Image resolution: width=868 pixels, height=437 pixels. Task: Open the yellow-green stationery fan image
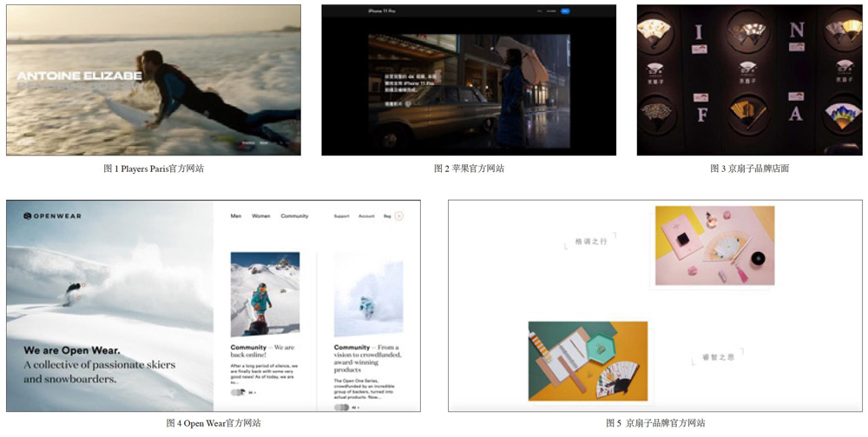point(588,361)
